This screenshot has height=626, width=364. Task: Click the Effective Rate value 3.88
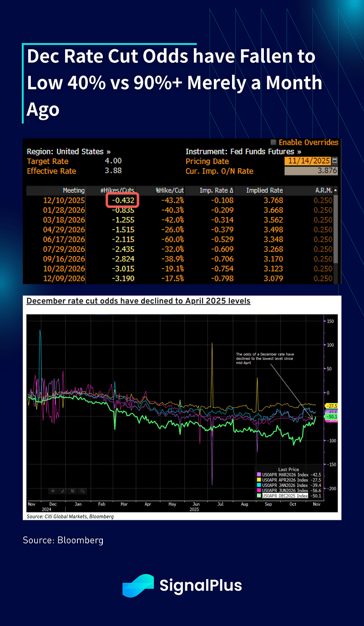tap(113, 171)
